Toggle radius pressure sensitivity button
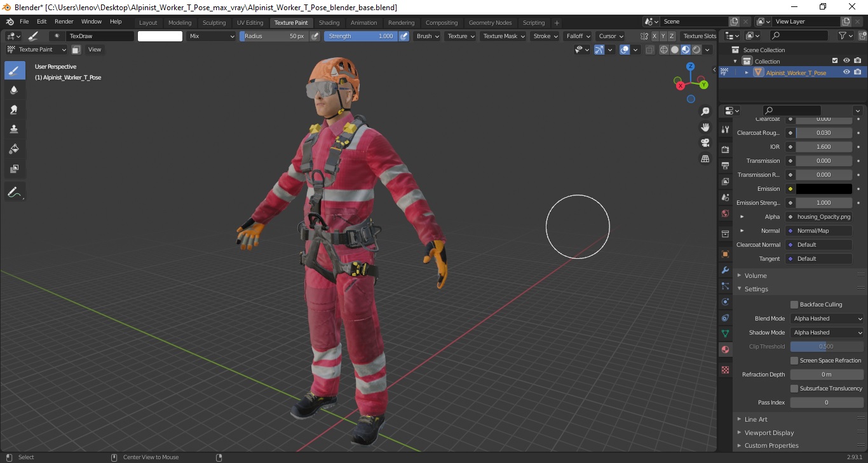Viewport: 868px width, 463px height. pyautogui.click(x=315, y=36)
